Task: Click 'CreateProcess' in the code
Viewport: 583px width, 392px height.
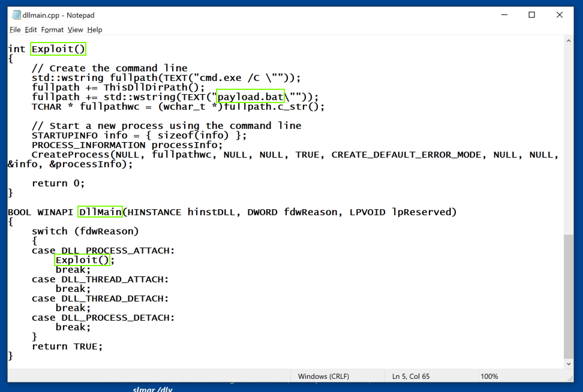Action: (x=70, y=155)
